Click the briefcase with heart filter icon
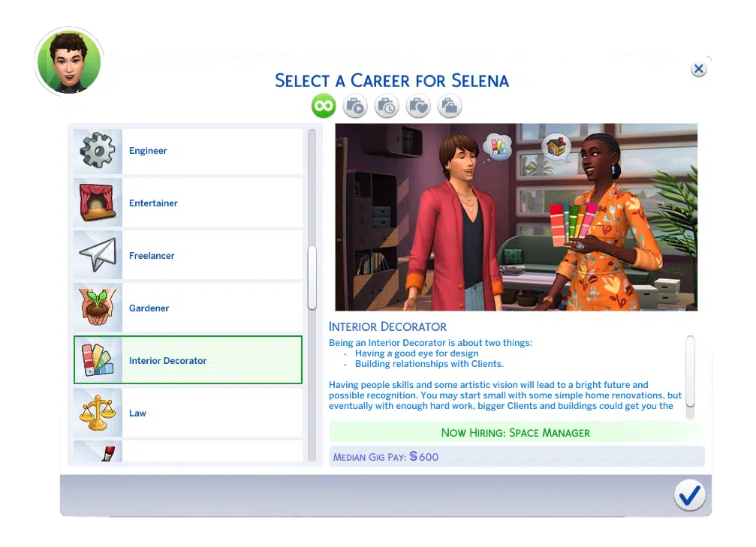This screenshot has width=756, height=547. click(418, 107)
